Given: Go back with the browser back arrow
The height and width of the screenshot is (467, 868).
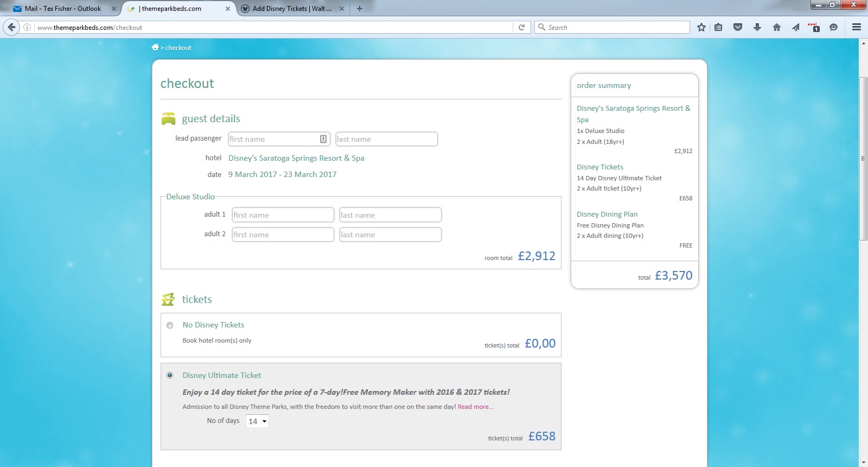Looking at the screenshot, I should click(x=11, y=27).
